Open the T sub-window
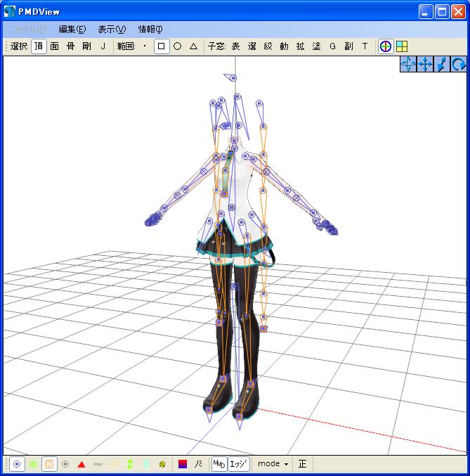Viewport: 470px width, 476px height. tap(365, 46)
